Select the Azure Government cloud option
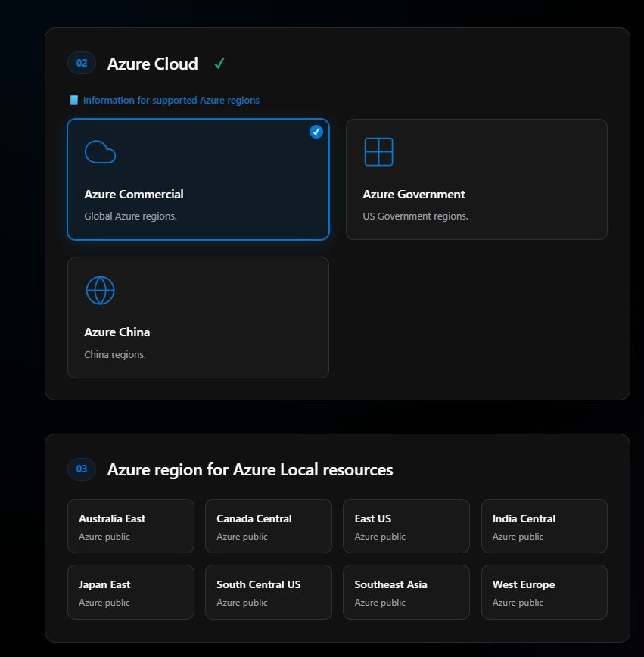This screenshot has width=644, height=657. 476,179
